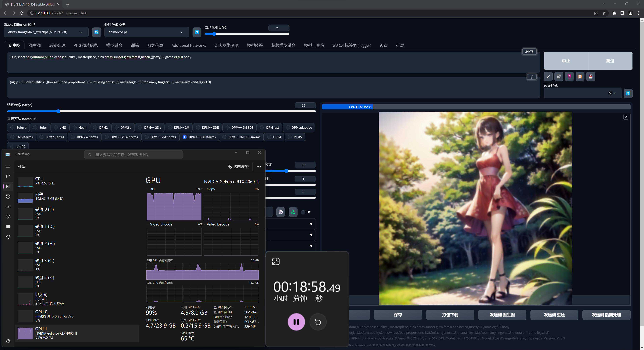Switch to the 图生图 tab
The image size is (644, 350).
coord(35,45)
